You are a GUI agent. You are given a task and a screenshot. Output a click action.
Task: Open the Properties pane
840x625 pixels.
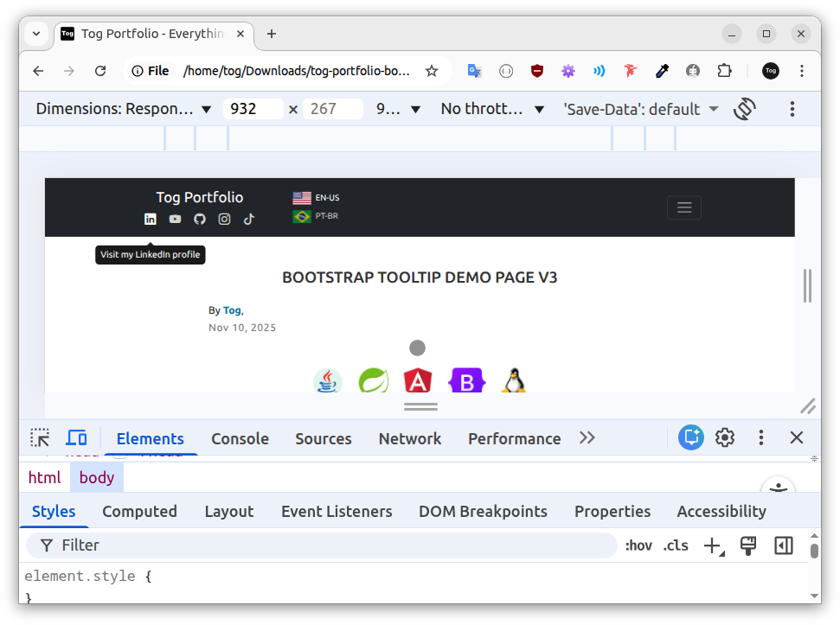pyautogui.click(x=612, y=512)
